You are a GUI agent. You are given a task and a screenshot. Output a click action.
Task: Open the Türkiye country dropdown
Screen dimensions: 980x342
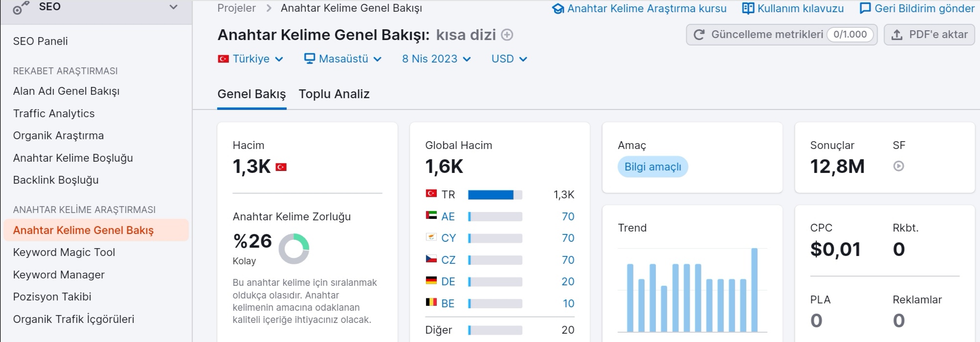coord(251,59)
